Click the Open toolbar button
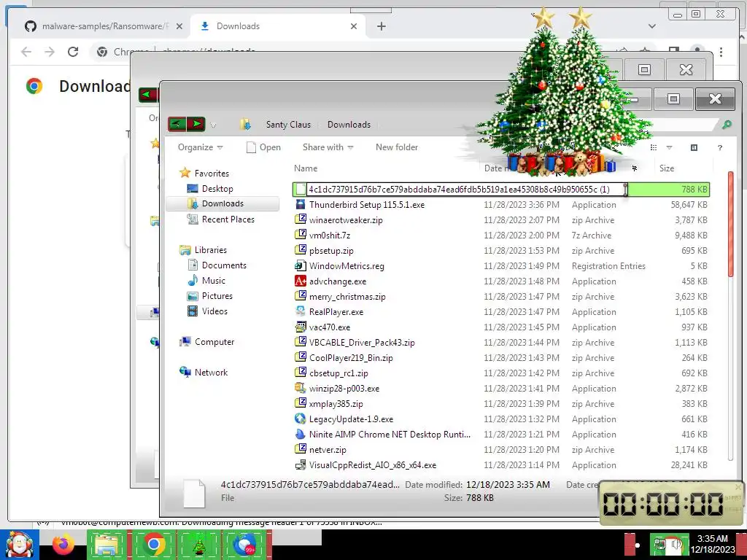Viewport: 747px width, 560px height. 263,147
